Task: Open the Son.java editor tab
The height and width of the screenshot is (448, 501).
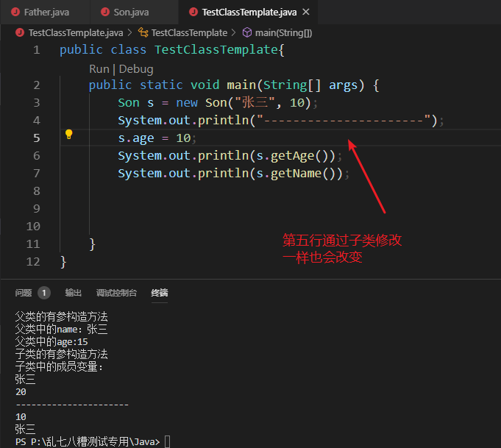Action: coord(131,13)
